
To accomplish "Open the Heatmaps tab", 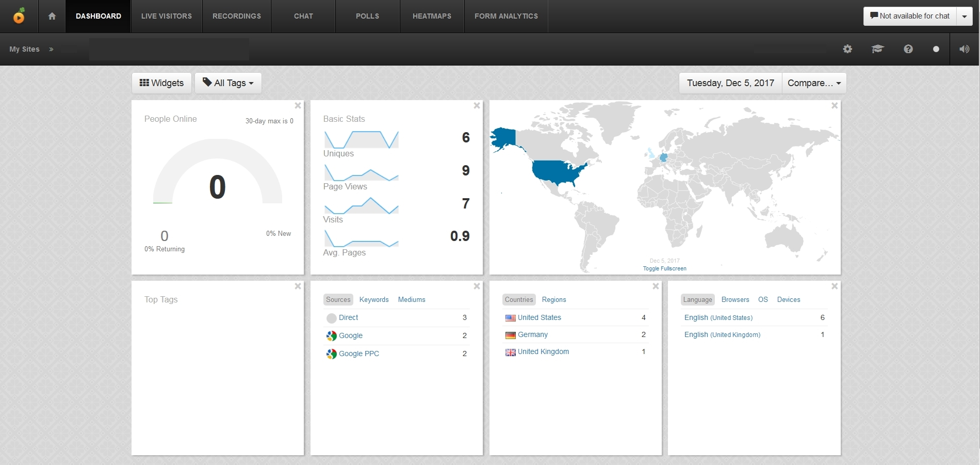I will point(432,16).
